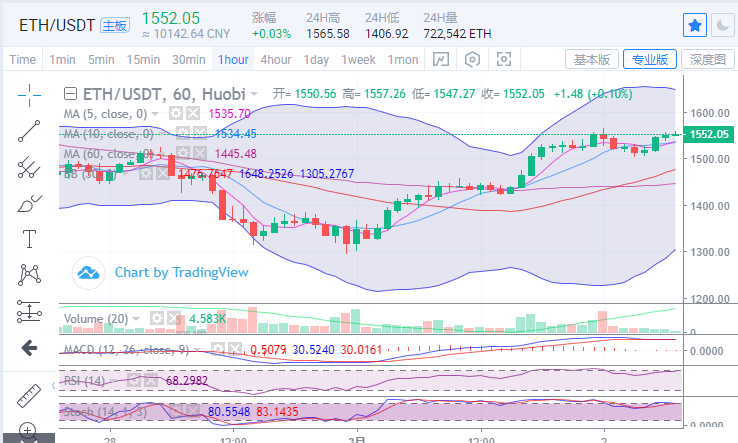Image resolution: width=738 pixels, height=443 pixels.
Task: Select 1day interval
Action: (316, 60)
